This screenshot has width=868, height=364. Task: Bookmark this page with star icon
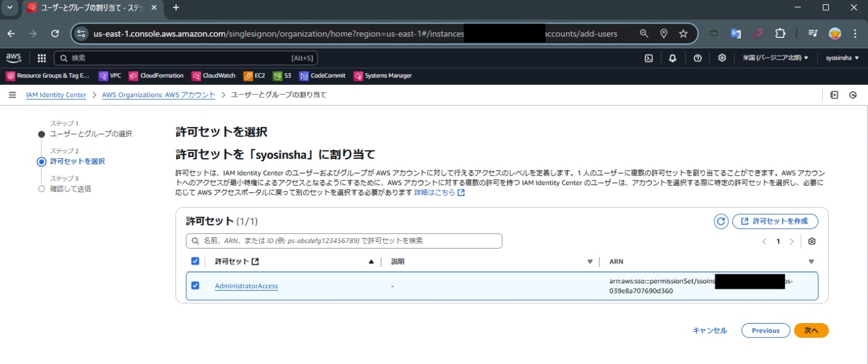683,33
